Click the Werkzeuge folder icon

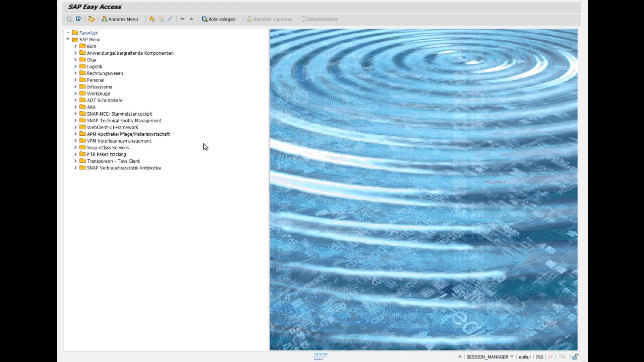coord(83,94)
